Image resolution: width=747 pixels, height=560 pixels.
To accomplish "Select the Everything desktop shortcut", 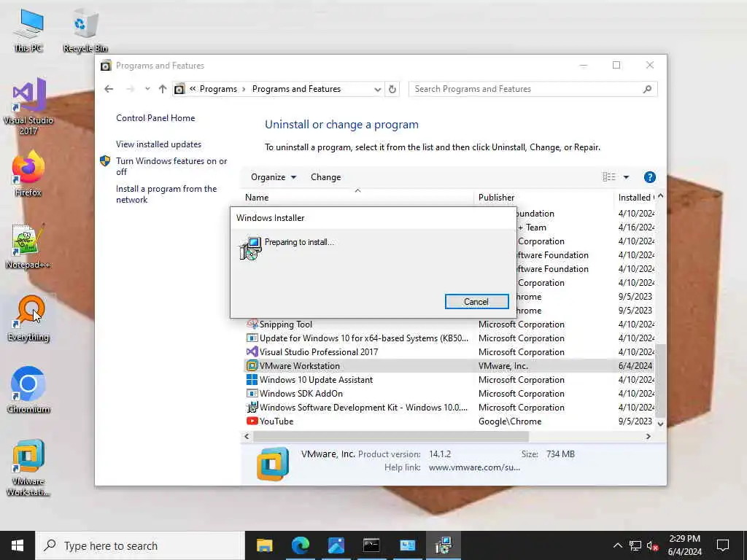I will [x=28, y=318].
